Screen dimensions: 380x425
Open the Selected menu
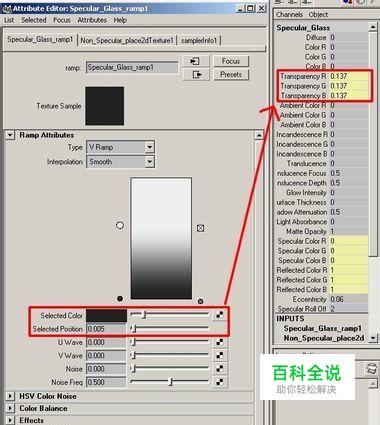coord(34,20)
